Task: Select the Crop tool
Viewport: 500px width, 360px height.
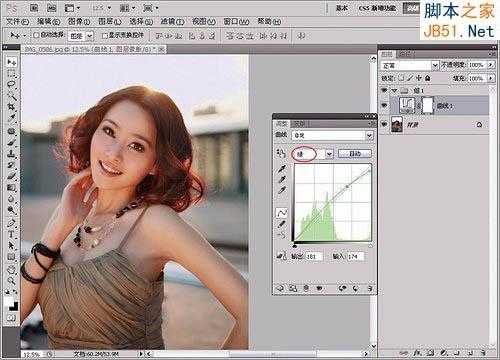Action: [12, 107]
